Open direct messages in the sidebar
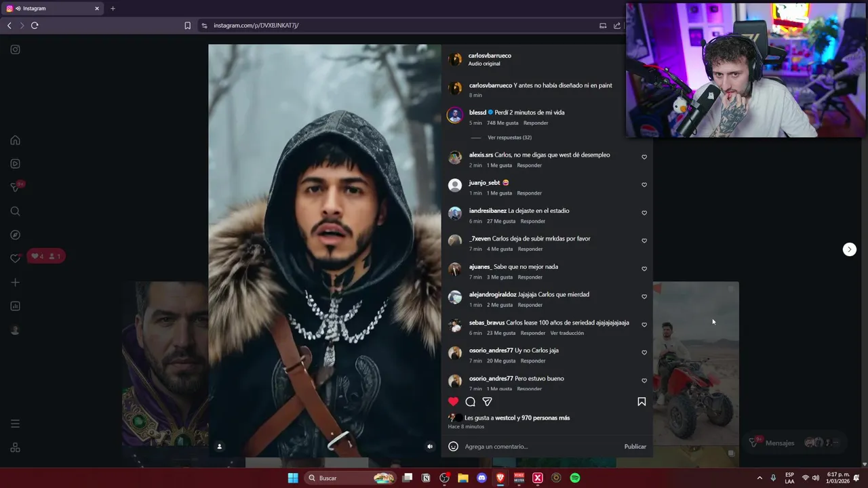This screenshot has width=868, height=488. 15,187
